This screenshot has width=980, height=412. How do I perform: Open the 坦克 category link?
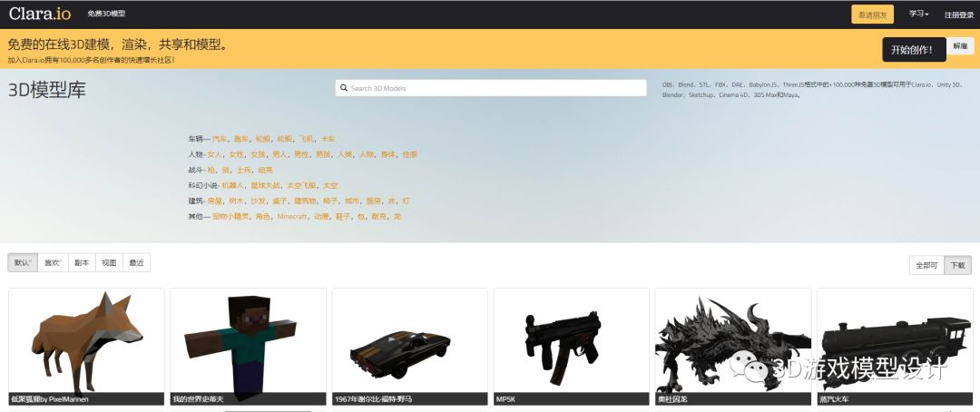[x=266, y=170]
